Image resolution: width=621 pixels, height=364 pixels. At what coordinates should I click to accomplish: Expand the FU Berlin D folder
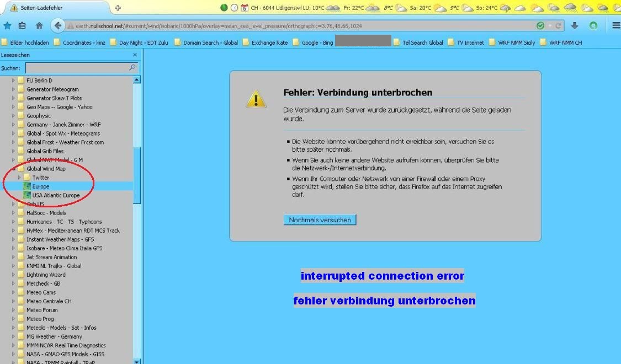coord(14,81)
